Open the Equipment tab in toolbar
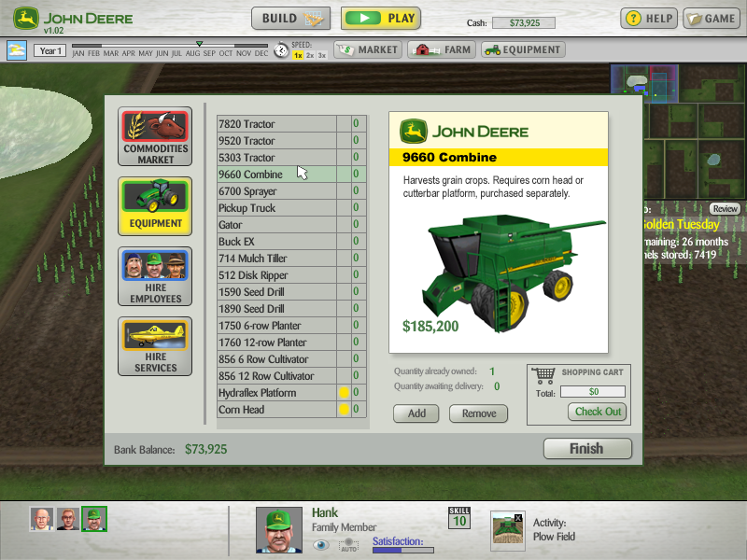Screen dimensions: 747x560 point(523,49)
